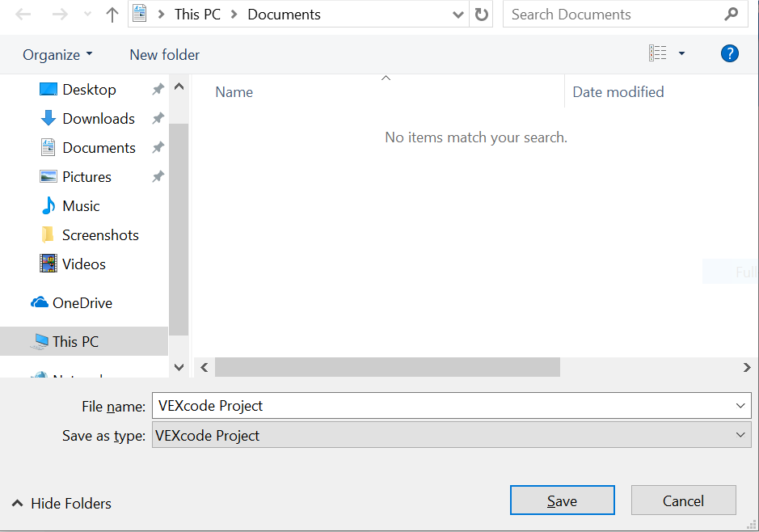Sort files by the Name column
This screenshot has height=532, width=759.
tap(234, 91)
